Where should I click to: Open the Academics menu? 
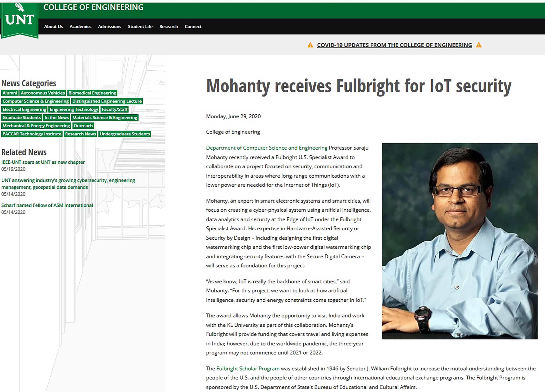click(x=81, y=27)
